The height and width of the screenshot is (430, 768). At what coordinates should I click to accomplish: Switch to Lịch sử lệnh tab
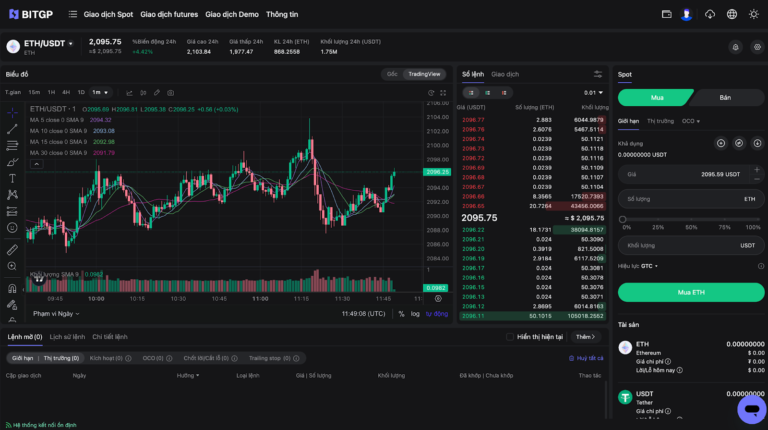[67, 337]
